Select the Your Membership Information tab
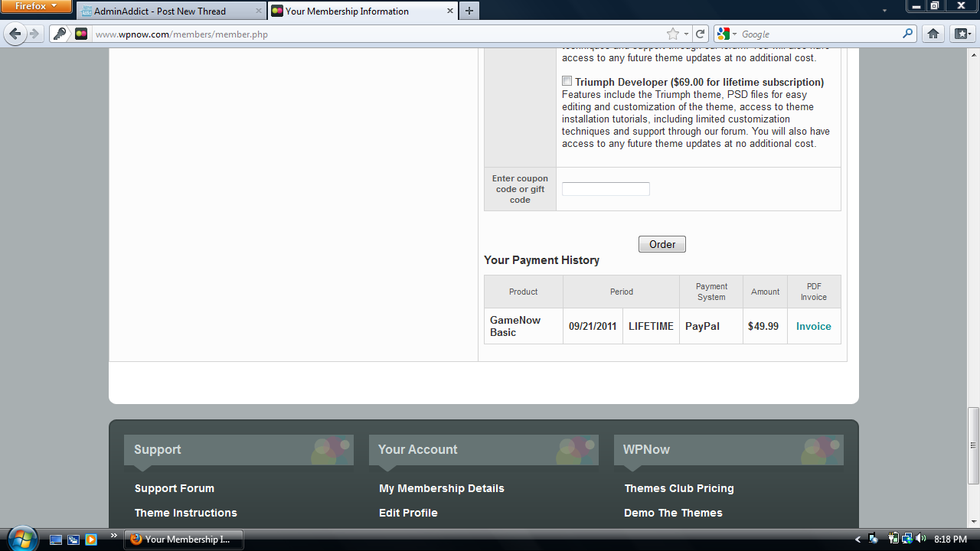The height and width of the screenshot is (551, 980). coord(364,11)
